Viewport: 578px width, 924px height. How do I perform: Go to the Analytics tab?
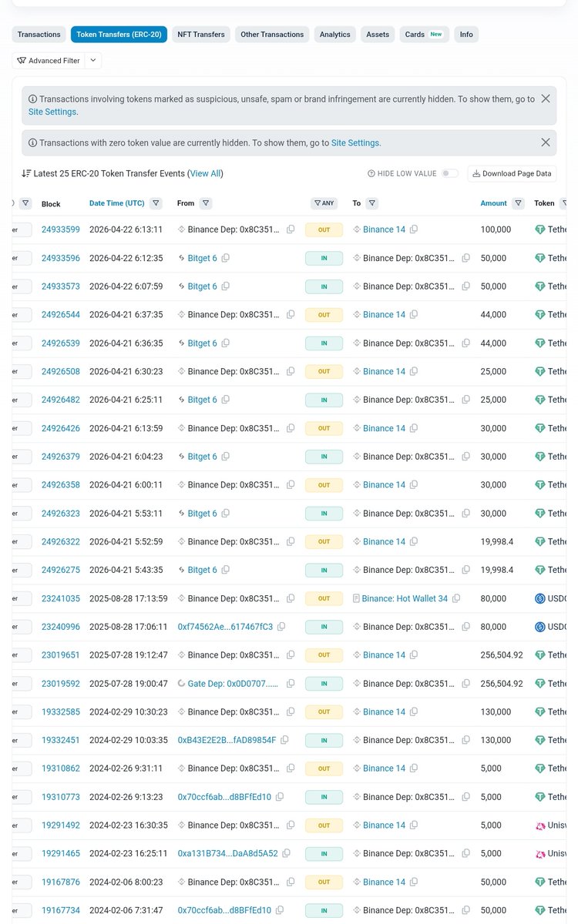[x=335, y=35]
